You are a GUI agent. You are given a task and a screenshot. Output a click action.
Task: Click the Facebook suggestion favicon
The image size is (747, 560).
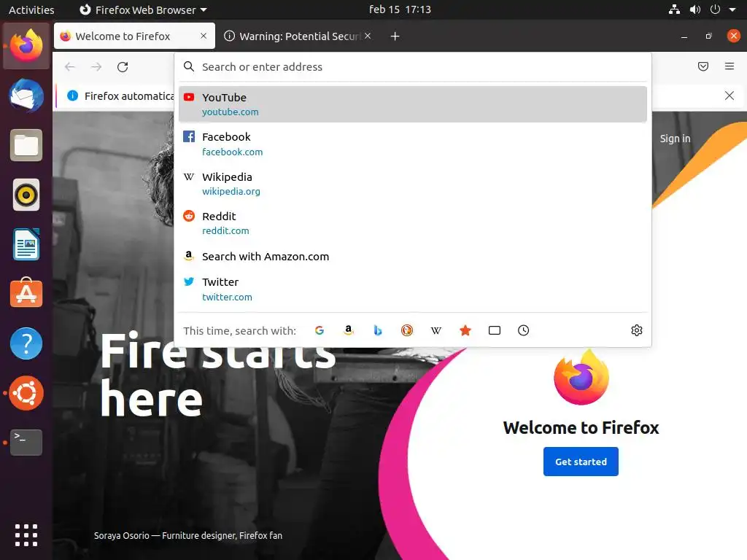[189, 136]
